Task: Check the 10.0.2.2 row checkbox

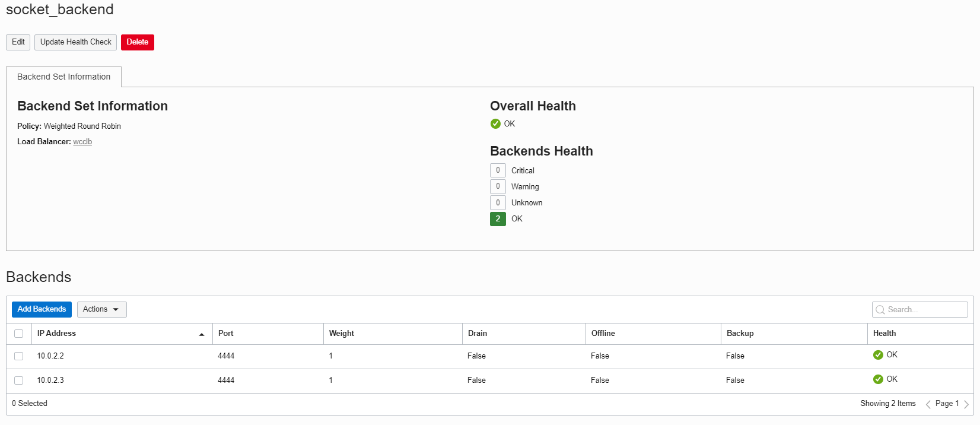Action: click(x=19, y=356)
